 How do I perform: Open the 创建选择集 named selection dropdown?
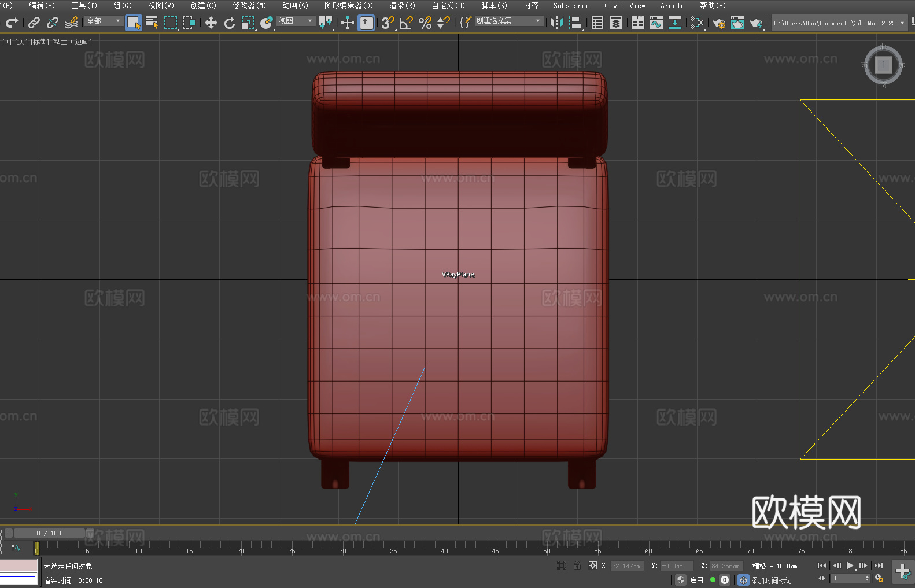509,21
